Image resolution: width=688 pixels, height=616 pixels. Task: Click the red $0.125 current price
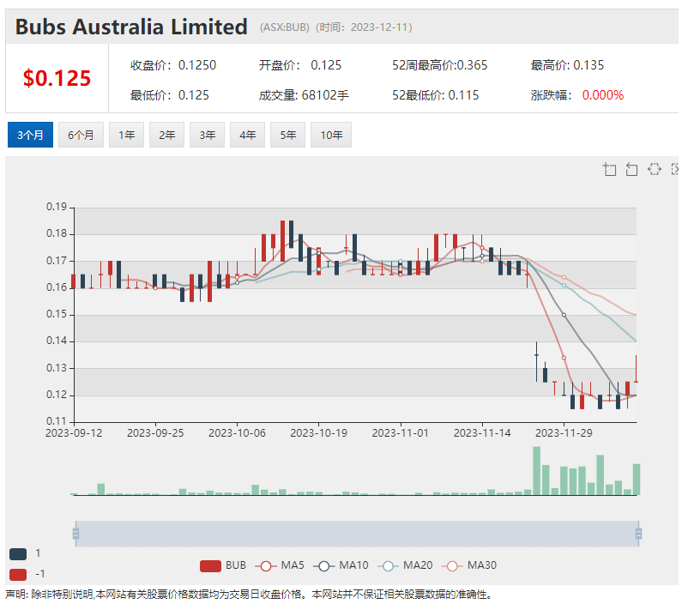point(57,78)
